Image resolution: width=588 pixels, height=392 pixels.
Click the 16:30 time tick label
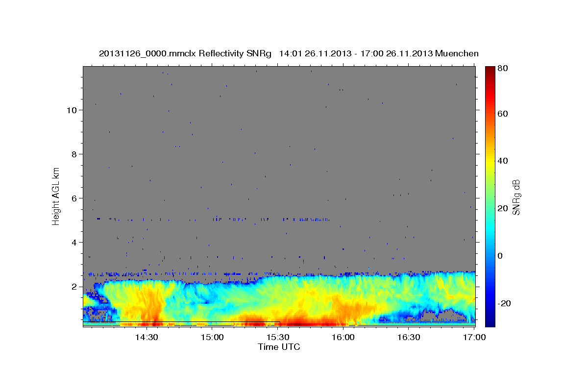coord(409,337)
